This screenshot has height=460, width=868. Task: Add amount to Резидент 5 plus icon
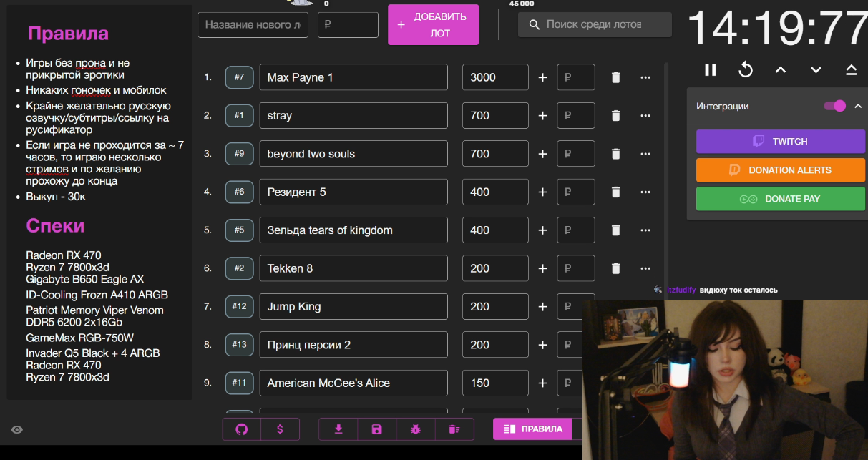tap(542, 192)
